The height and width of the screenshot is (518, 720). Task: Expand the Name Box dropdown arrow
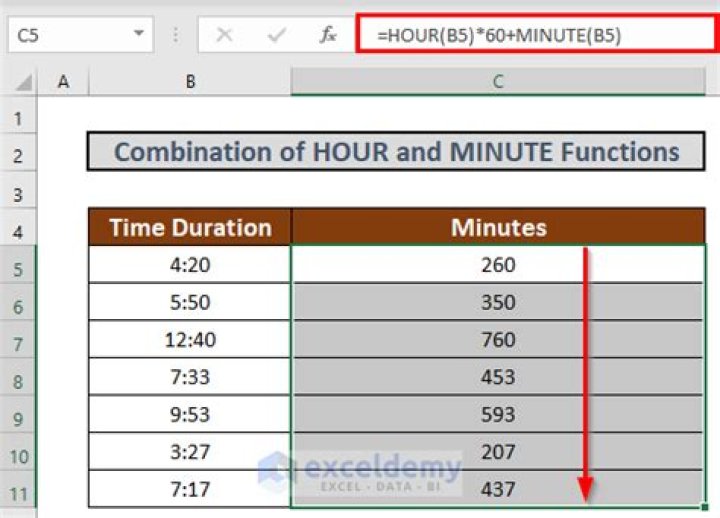click(x=137, y=35)
